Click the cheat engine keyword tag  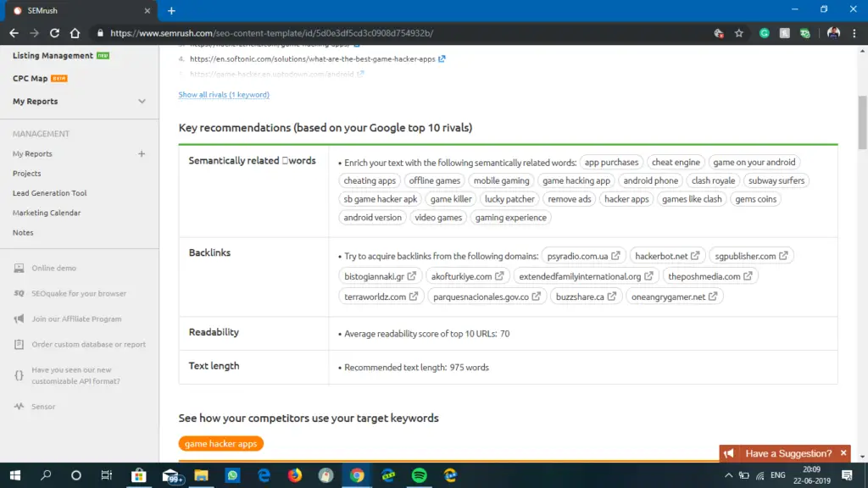coord(676,162)
